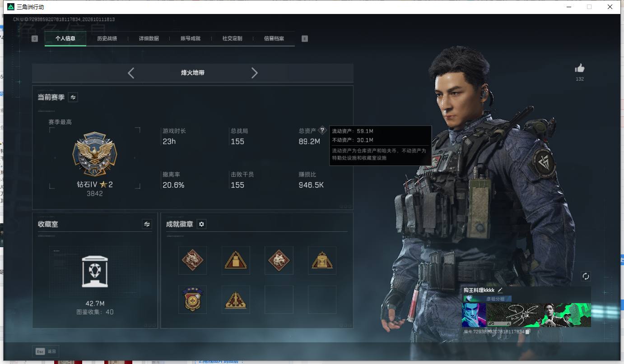Open the 信誉档案 tab
This screenshot has width=624, height=364.
pos(274,38)
